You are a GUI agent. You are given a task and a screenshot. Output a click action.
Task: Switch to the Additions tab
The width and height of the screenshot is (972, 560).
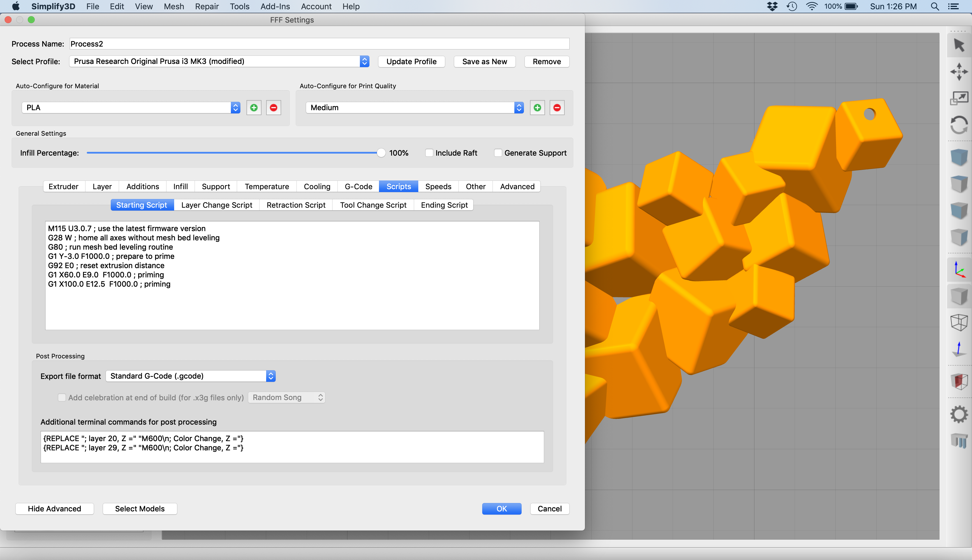143,187
